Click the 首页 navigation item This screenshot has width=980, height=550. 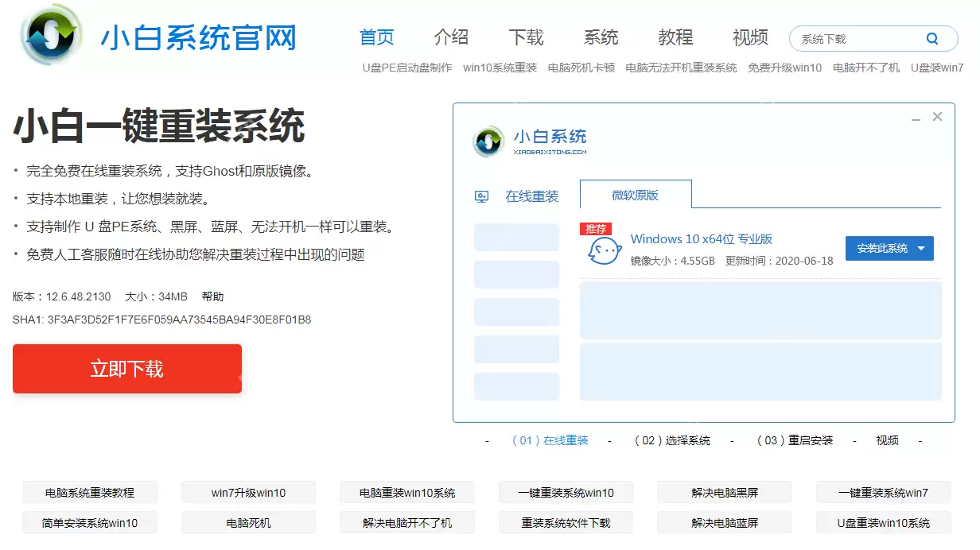(376, 37)
